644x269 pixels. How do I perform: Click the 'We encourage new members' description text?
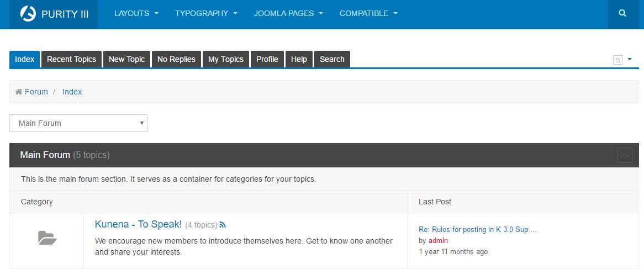[x=244, y=246]
